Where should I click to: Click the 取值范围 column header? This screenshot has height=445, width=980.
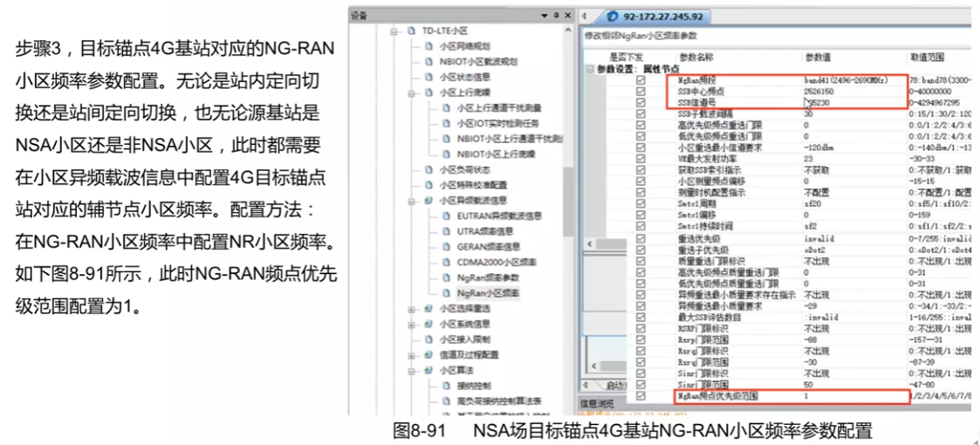click(927, 57)
